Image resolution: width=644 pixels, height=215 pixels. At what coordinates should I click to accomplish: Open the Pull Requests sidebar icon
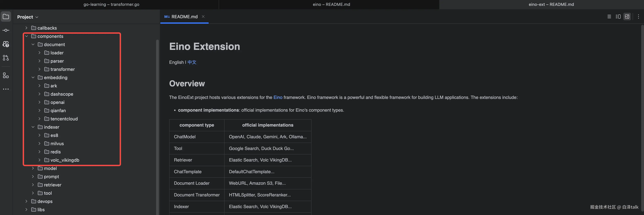[6, 58]
